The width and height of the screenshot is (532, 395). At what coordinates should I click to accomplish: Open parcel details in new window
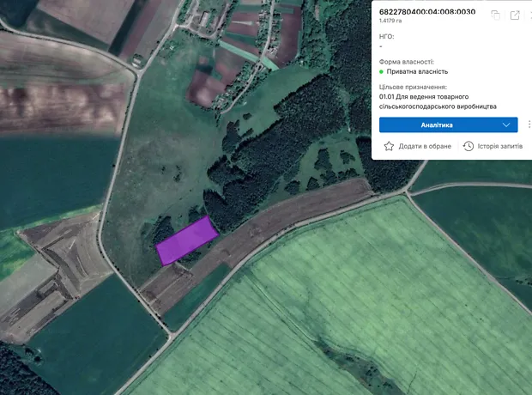515,15
